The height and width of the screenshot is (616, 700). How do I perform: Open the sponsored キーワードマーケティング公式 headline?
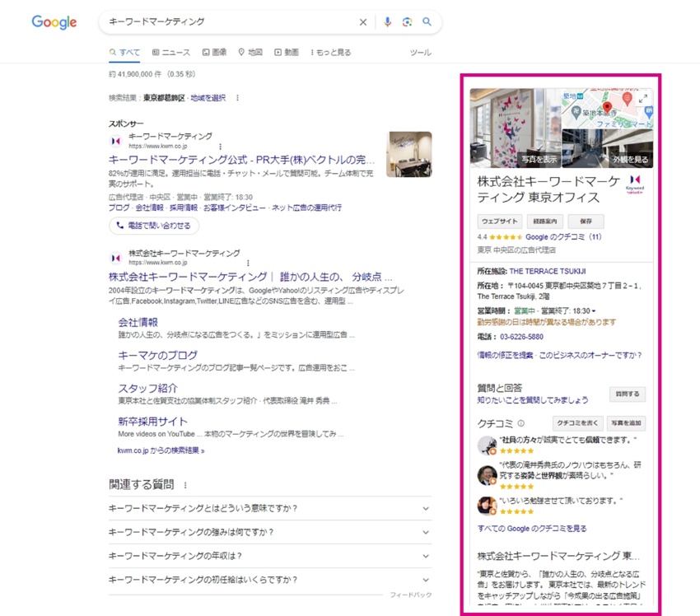point(241,160)
